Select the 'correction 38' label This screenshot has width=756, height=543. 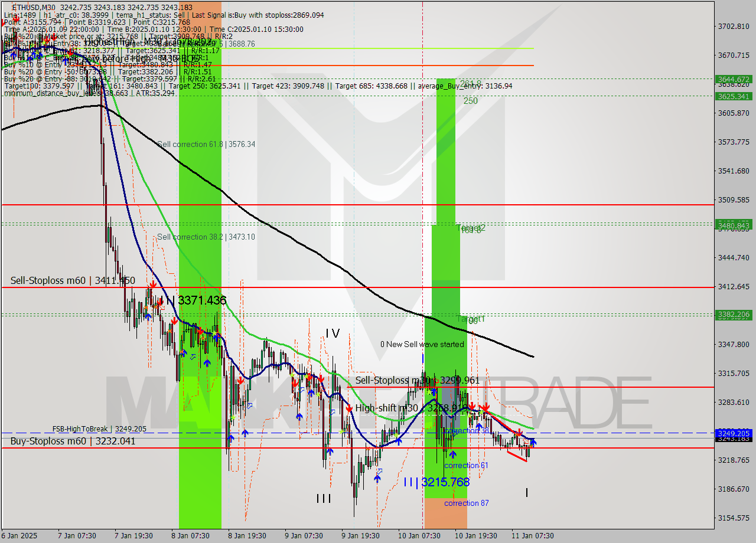[x=466, y=431]
